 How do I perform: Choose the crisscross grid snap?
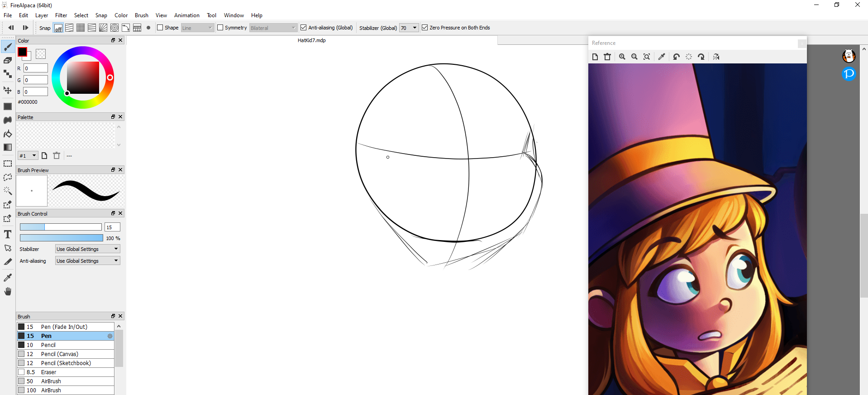(x=81, y=28)
